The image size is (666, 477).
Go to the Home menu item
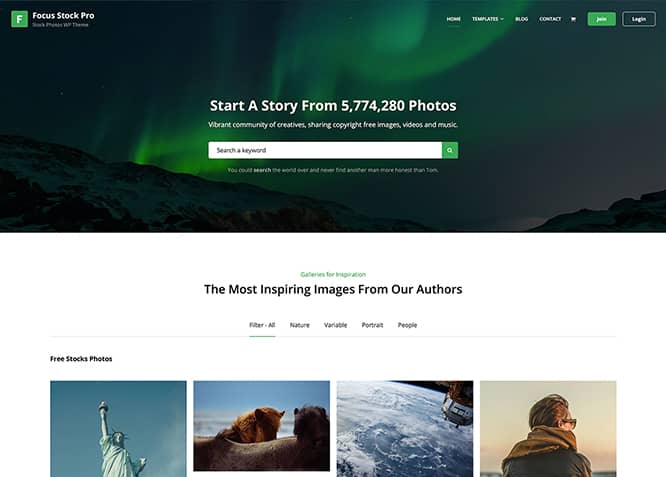[x=454, y=19]
